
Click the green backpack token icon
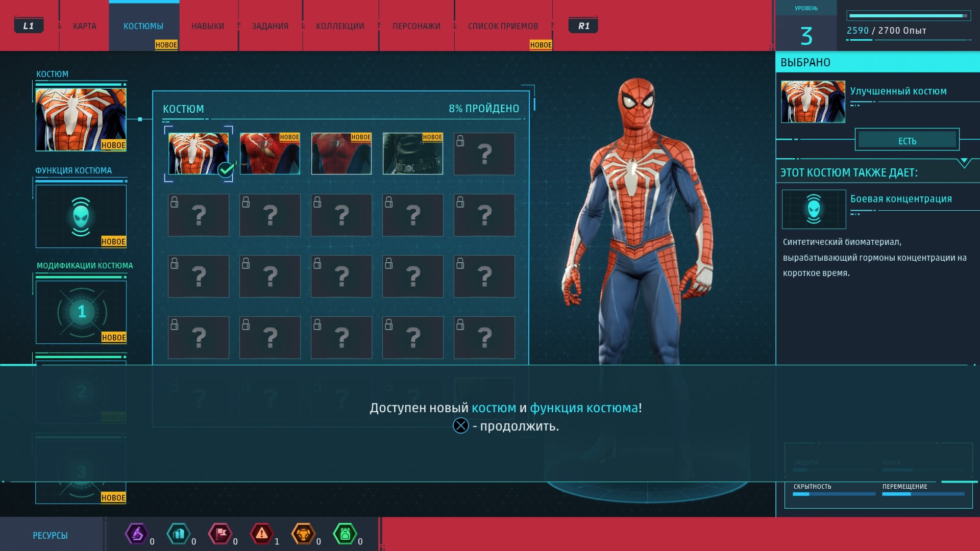pyautogui.click(x=345, y=534)
